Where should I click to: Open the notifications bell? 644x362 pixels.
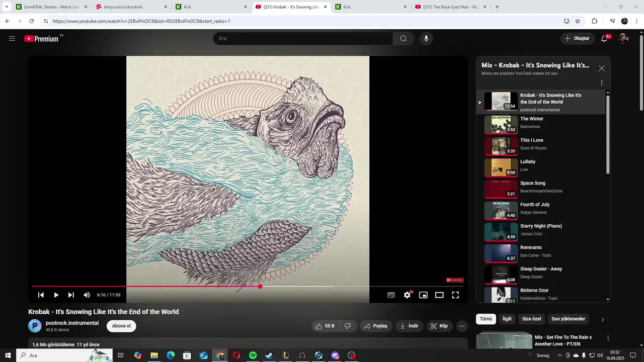point(605,38)
